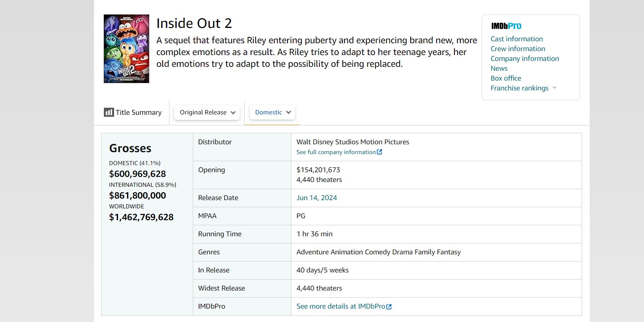Image resolution: width=644 pixels, height=322 pixels.
Task: Open the Inside Out 2 poster thumbnail
Action: point(126,49)
